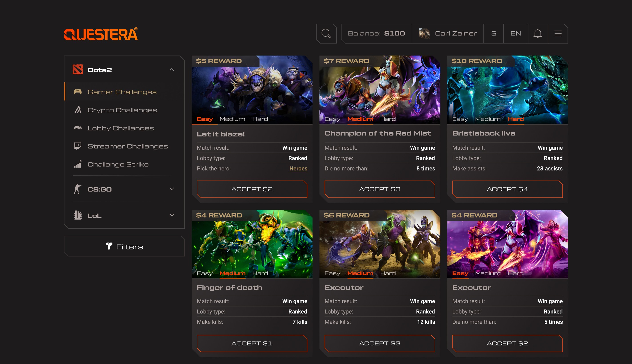The image size is (632, 364).
Task: Collapse the Dota2 section chevron
Action: [172, 69]
